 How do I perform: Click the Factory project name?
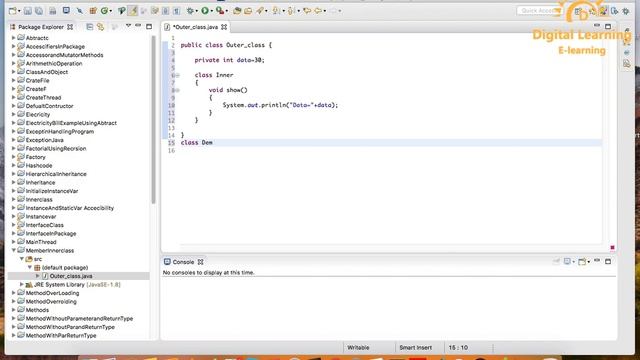point(36,157)
